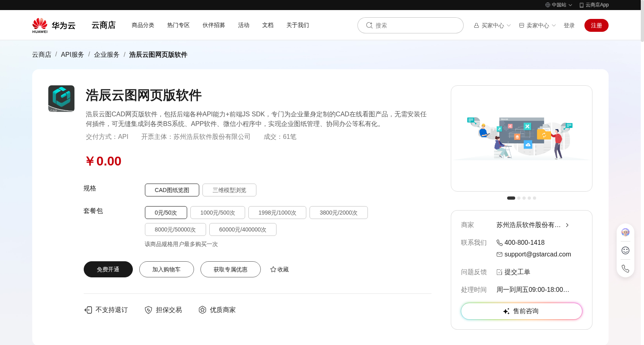Screen dimensions: 644x345
Task: Expand the 买家中心 dropdown
Action: [509, 25]
